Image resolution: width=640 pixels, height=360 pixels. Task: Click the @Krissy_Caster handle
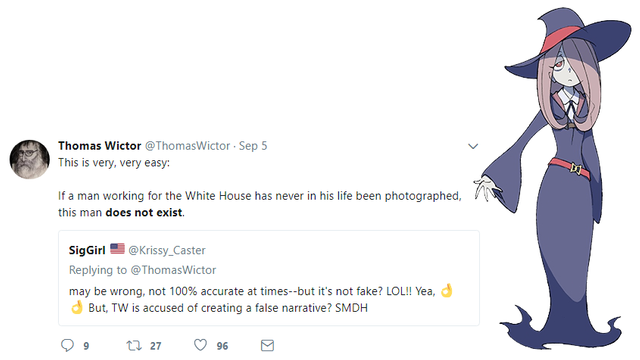click(x=167, y=250)
